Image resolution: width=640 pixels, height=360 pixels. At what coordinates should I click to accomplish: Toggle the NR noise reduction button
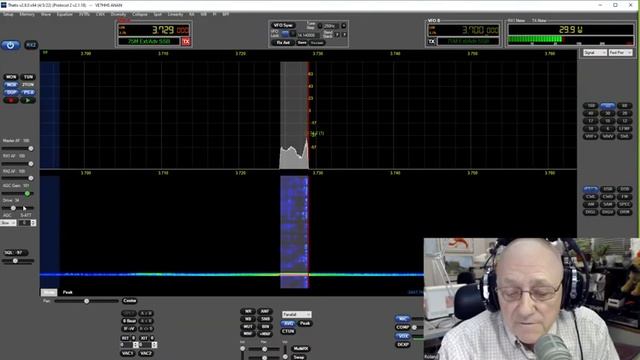(x=248, y=311)
